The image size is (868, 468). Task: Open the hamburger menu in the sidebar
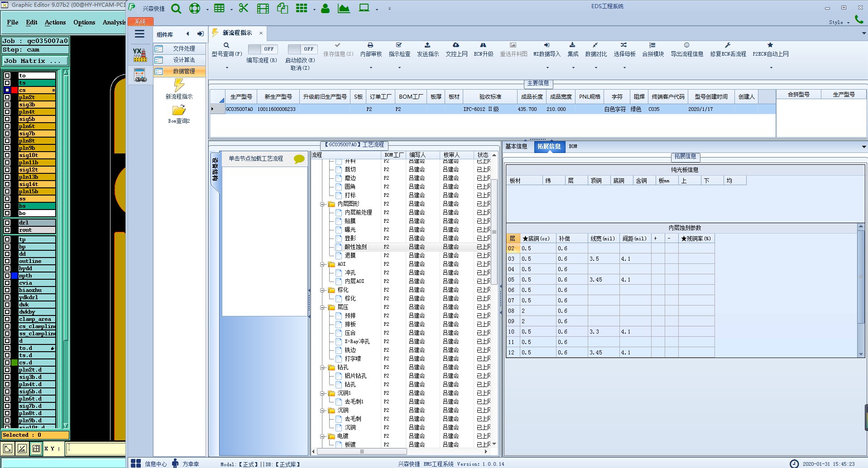[139, 34]
